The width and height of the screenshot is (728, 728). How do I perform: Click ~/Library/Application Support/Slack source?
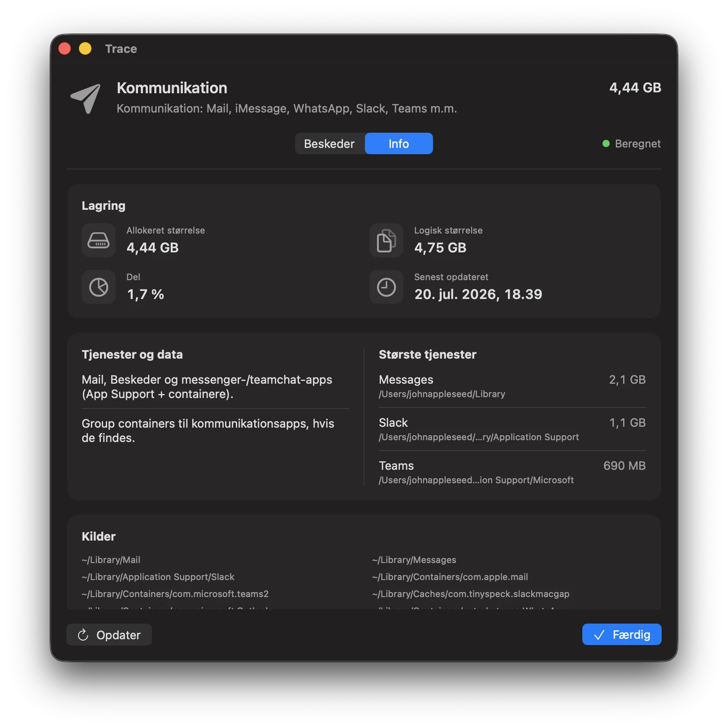pos(158,577)
